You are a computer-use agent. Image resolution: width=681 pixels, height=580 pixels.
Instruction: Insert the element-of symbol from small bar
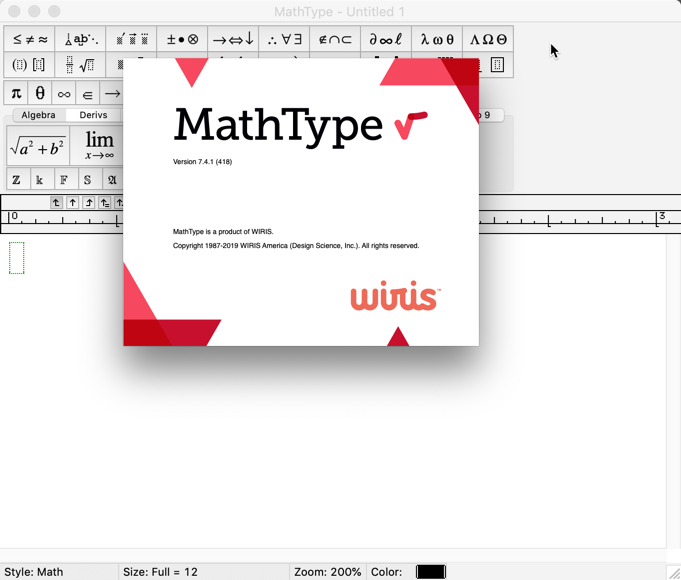tap(88, 93)
